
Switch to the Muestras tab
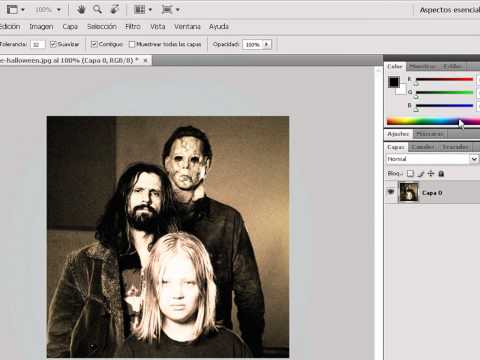422,67
